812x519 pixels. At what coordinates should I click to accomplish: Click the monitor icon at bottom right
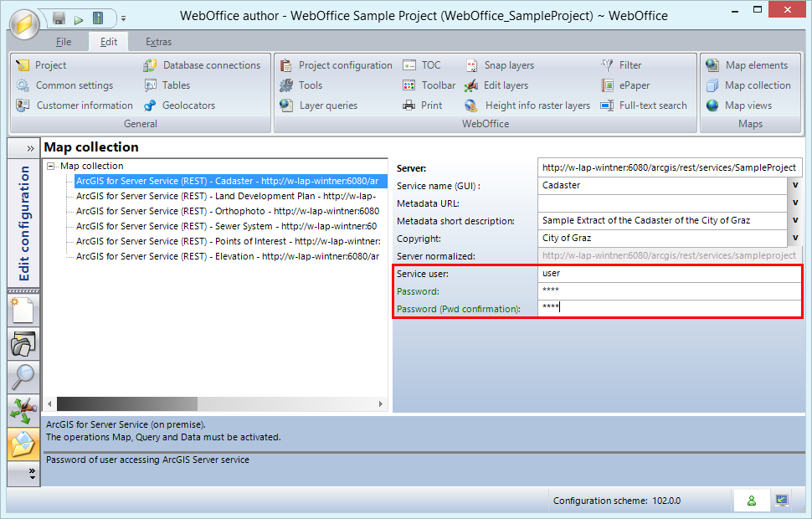(781, 500)
